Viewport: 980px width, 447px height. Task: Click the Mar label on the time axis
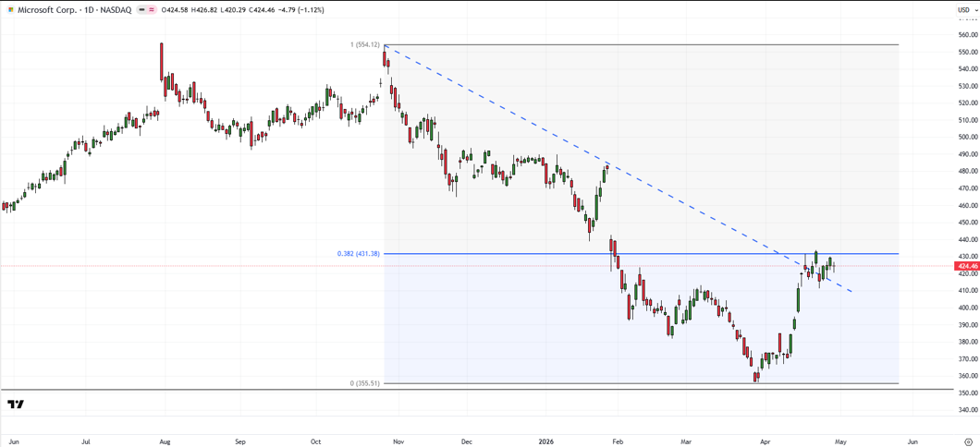coord(686,441)
